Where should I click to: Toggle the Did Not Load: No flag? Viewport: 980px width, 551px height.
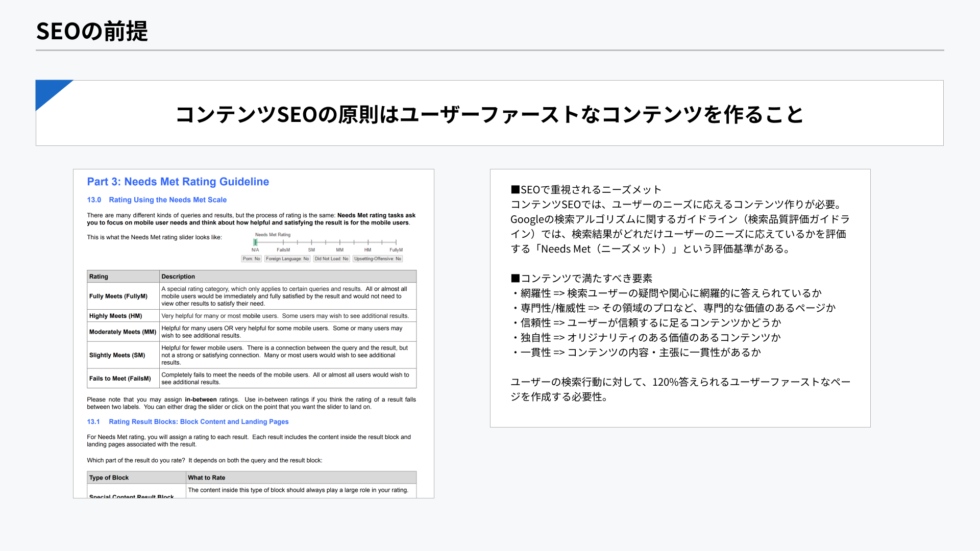[x=332, y=259]
